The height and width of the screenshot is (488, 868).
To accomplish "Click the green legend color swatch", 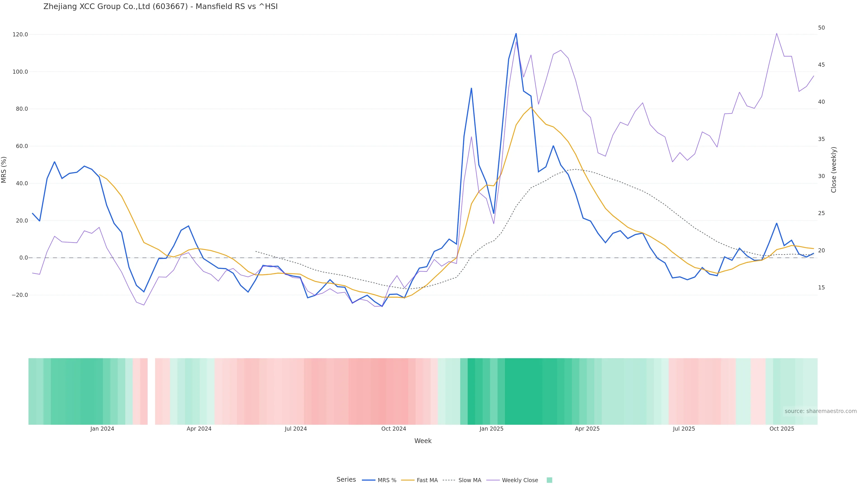I will 549,480.
